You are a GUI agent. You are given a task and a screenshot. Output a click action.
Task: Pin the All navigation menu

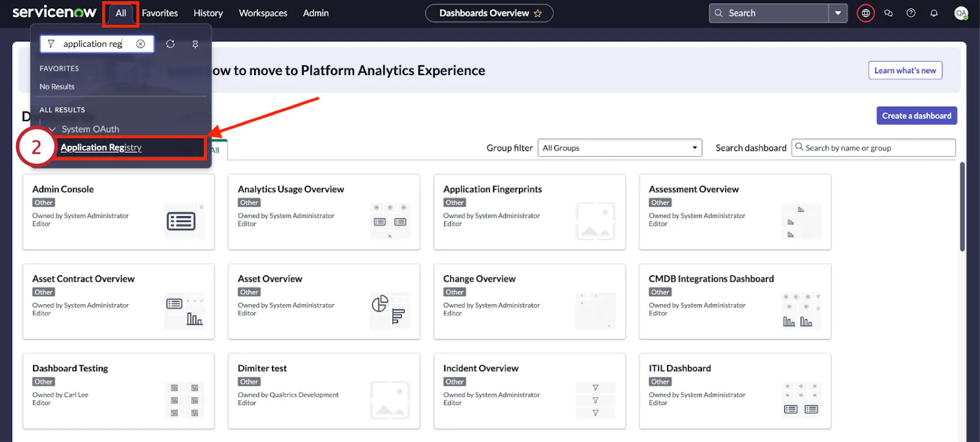(195, 44)
